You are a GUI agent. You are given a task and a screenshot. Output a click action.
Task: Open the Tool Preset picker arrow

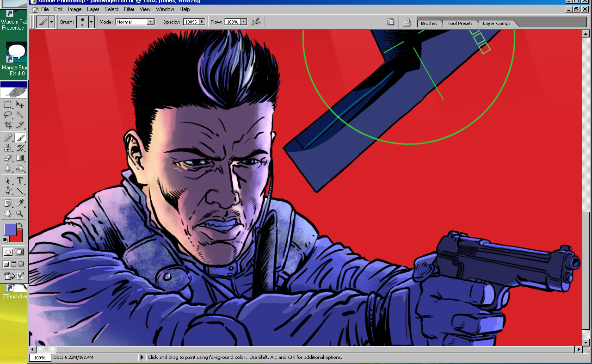[x=52, y=22]
